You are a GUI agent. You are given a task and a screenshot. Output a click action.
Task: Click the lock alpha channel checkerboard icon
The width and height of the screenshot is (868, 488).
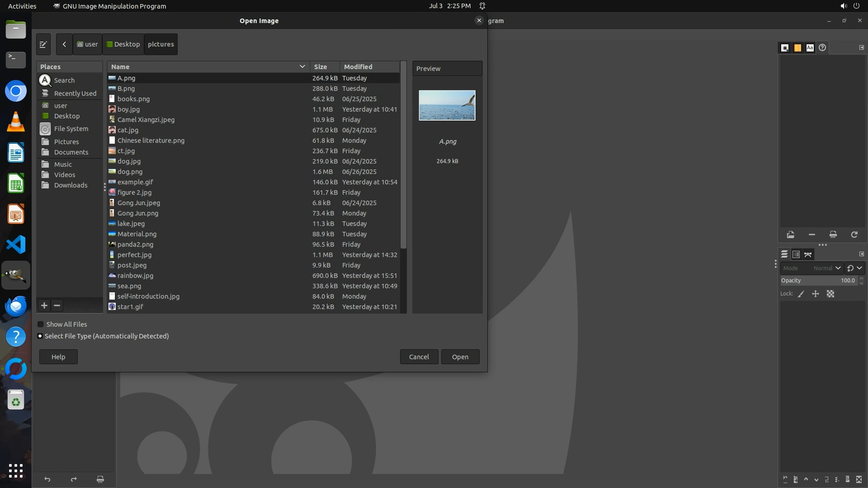click(830, 294)
